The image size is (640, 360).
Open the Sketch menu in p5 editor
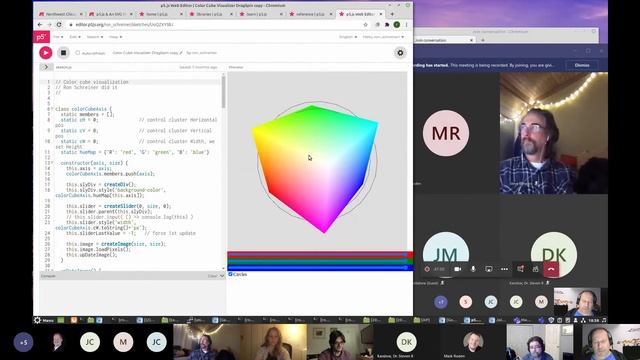click(94, 37)
